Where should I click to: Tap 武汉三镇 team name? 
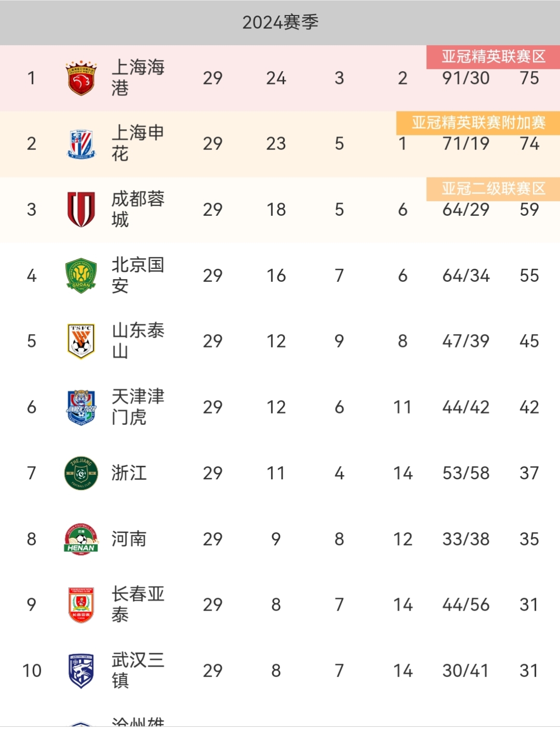click(x=138, y=670)
